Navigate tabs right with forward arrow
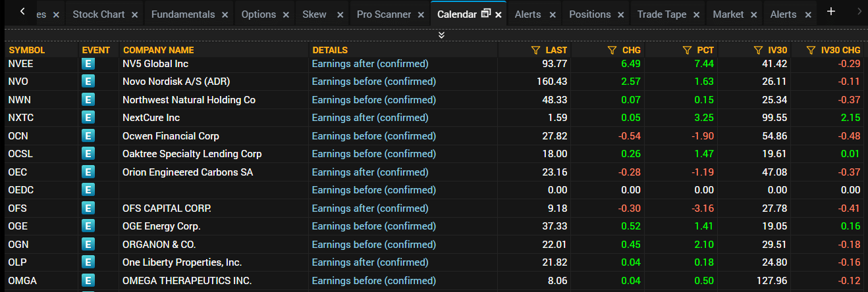The width and height of the screenshot is (868, 292). [859, 11]
